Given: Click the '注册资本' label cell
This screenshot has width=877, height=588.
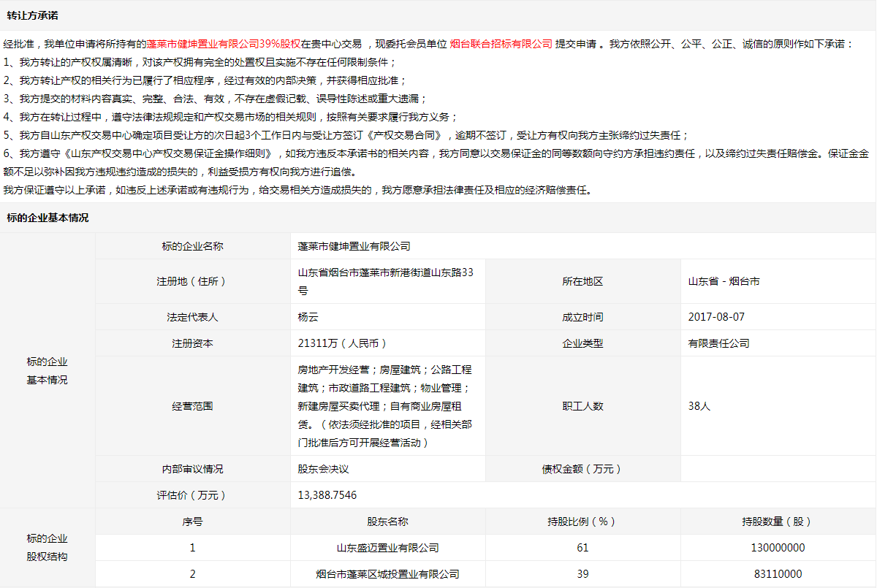Looking at the screenshot, I should (x=193, y=343).
